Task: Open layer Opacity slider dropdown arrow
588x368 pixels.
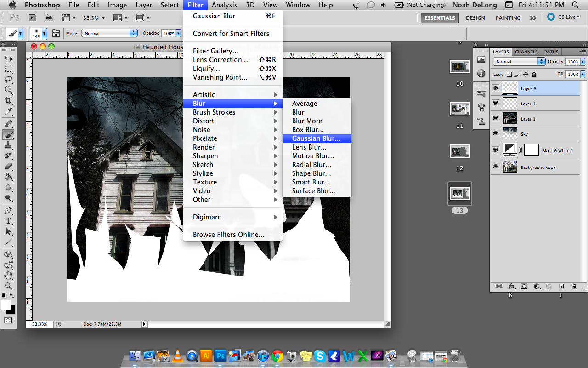Action: [x=583, y=62]
